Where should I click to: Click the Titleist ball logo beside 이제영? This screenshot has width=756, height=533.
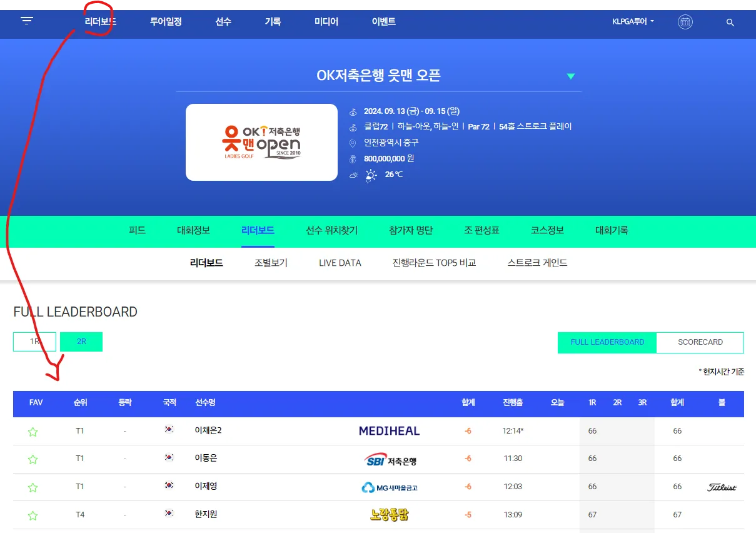tap(722, 487)
